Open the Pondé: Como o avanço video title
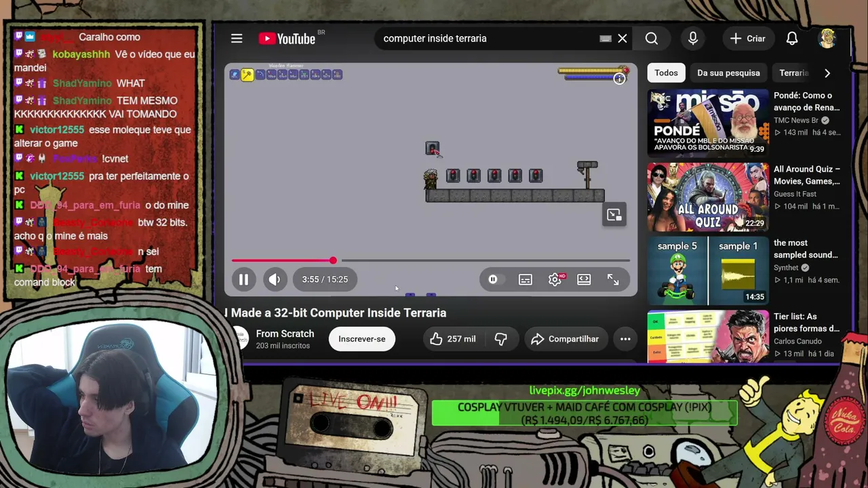 (807, 102)
